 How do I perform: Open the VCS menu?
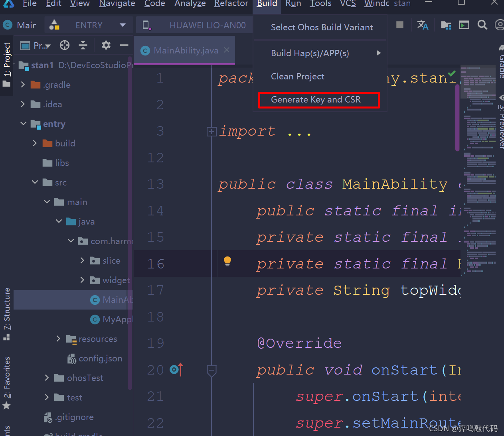coord(348,4)
